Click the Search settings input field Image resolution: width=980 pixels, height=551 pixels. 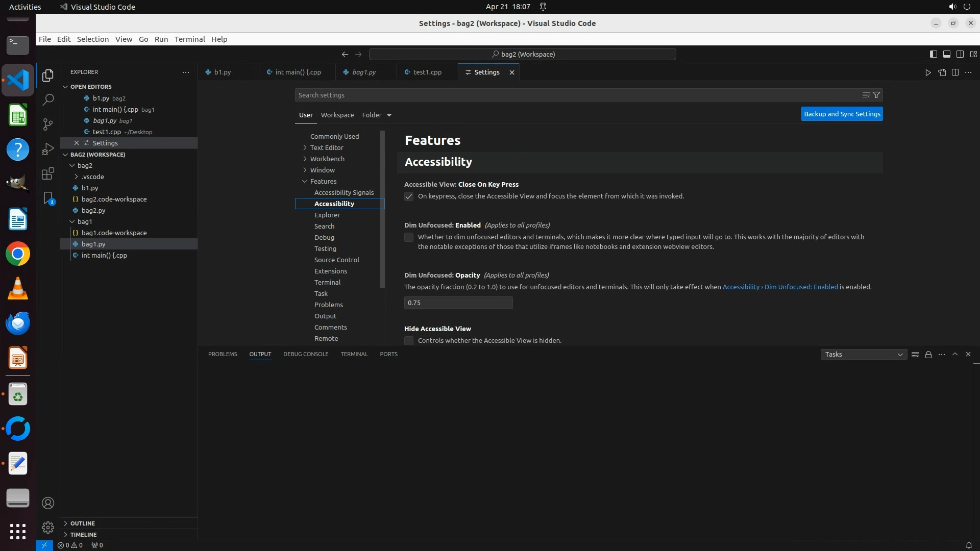pyautogui.click(x=577, y=95)
